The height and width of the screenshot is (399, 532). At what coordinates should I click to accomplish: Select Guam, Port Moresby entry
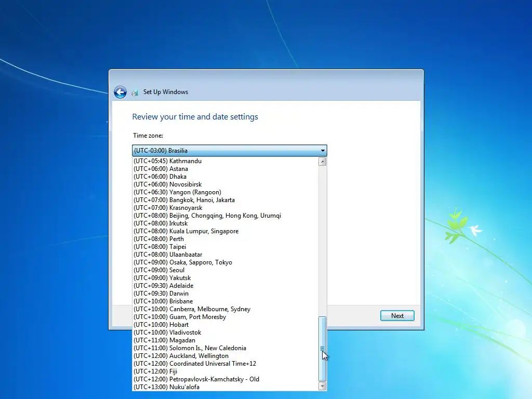point(225,317)
